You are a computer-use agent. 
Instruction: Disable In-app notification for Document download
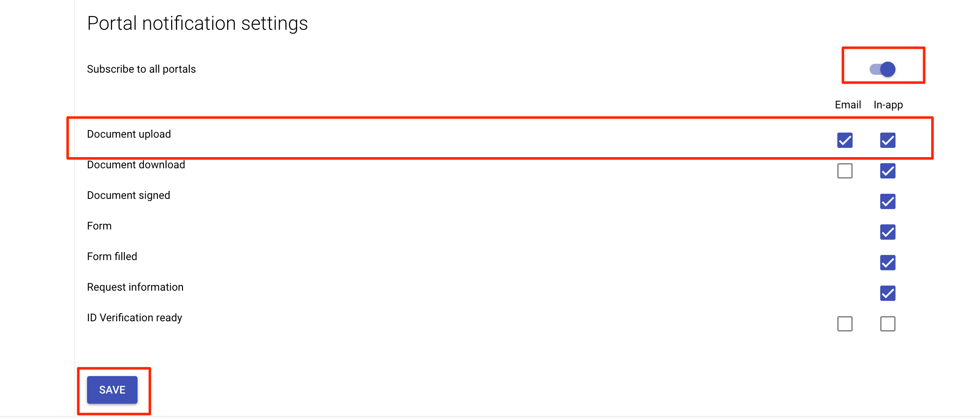click(887, 171)
